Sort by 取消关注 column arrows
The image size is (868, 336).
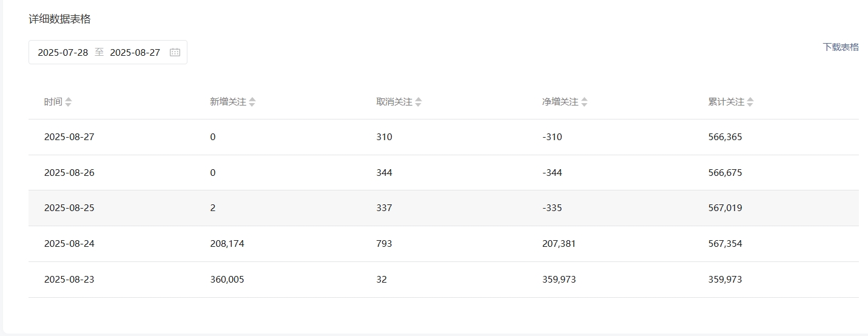[x=419, y=102]
